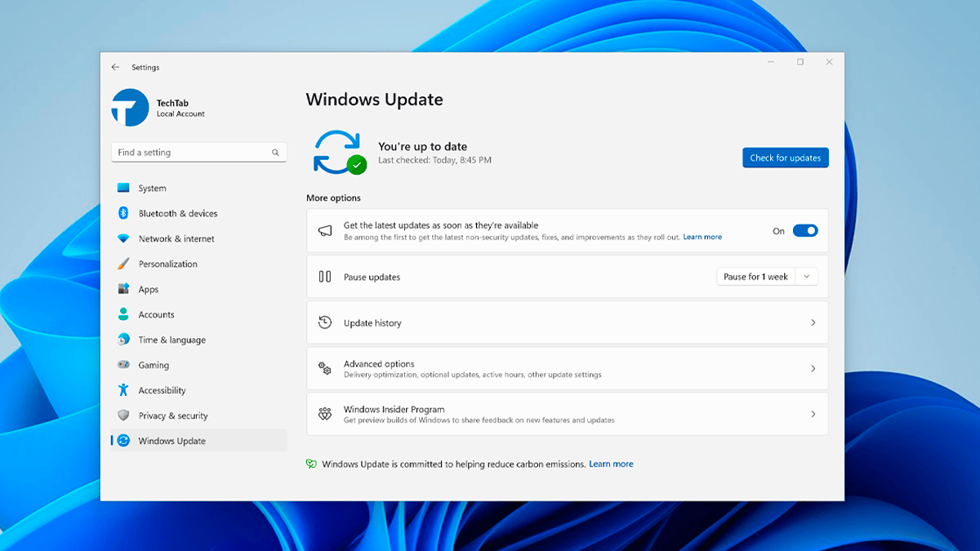Click the Network wifi icon in sidebar
Screen dimensions: 980x551
click(x=123, y=238)
